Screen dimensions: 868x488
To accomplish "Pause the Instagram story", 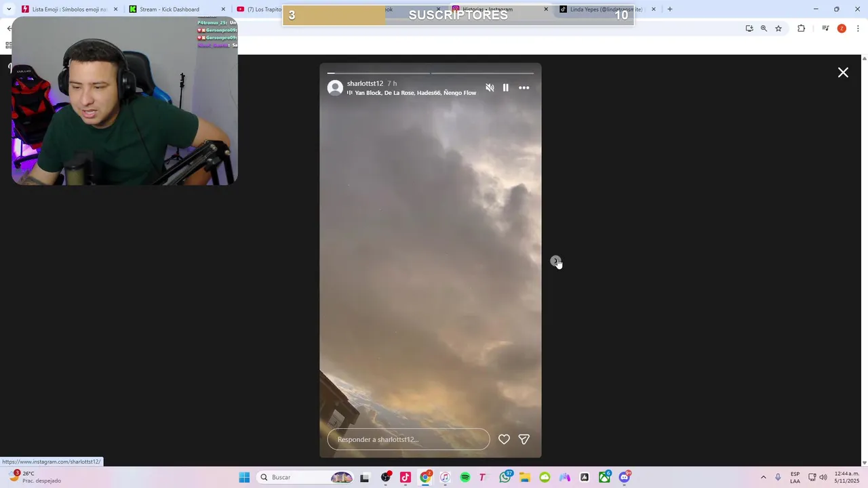I will pos(506,87).
